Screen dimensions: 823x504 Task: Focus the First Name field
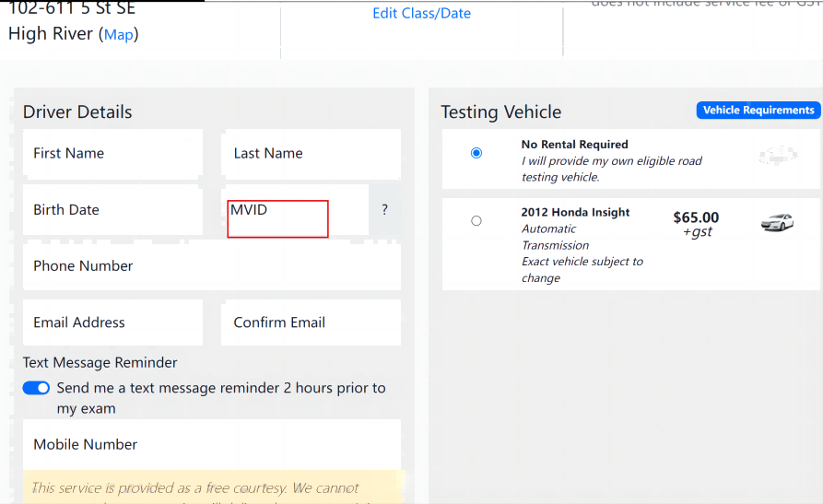(x=112, y=154)
